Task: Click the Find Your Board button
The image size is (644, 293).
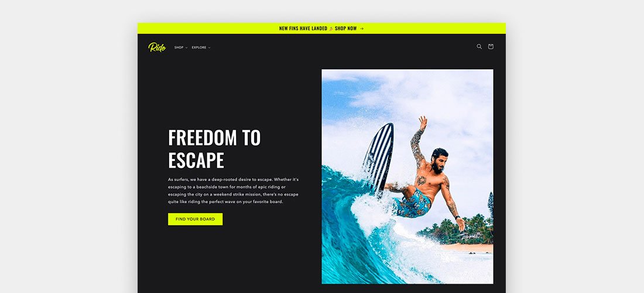Action: 195,219
